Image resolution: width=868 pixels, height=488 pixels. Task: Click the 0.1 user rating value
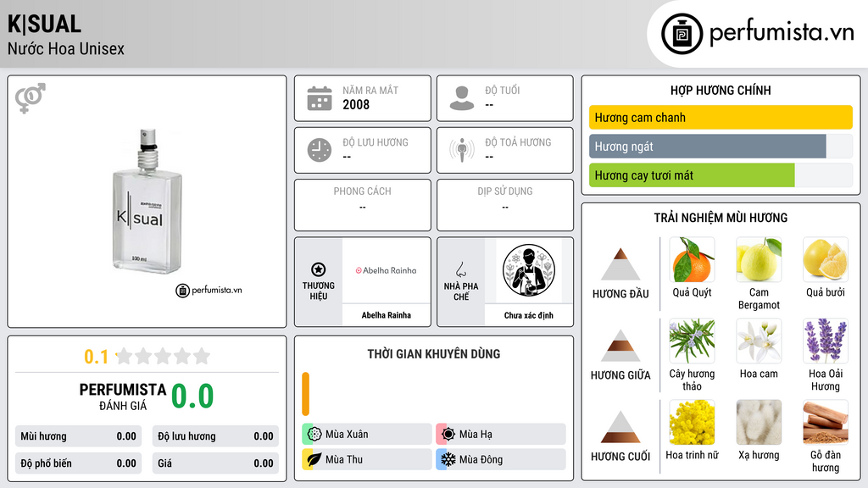97,357
